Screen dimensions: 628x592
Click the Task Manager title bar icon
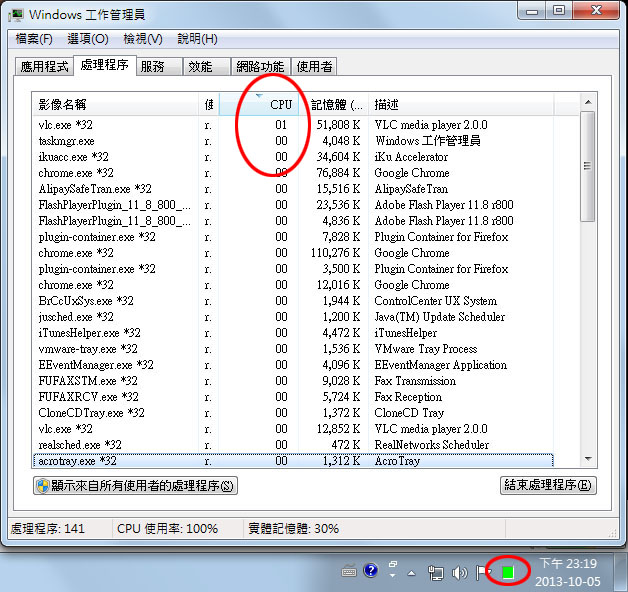pos(16,15)
